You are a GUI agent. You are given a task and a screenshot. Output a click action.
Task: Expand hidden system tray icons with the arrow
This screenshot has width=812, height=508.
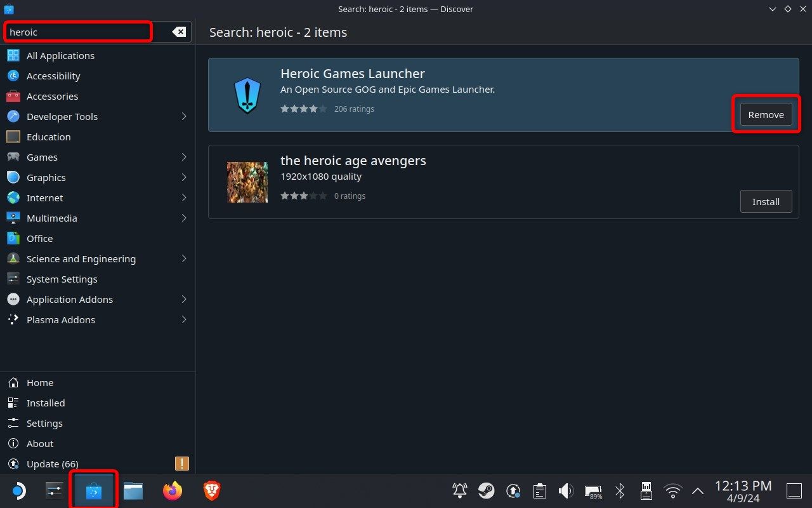[697, 490]
